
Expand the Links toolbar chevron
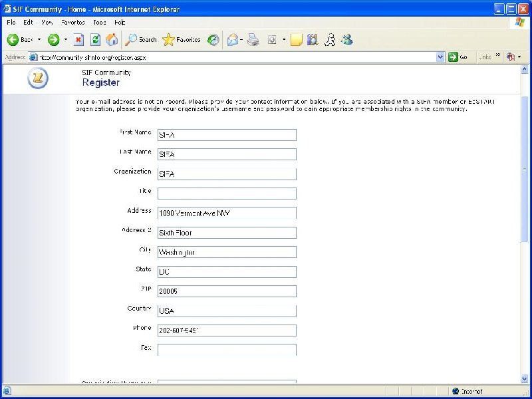click(x=497, y=55)
